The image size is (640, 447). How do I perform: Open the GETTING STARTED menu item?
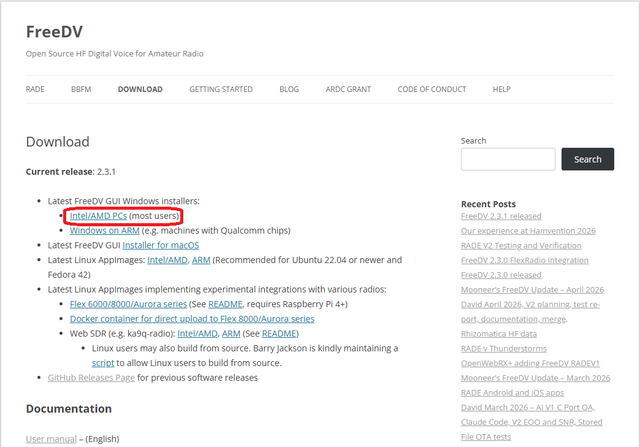tap(221, 89)
